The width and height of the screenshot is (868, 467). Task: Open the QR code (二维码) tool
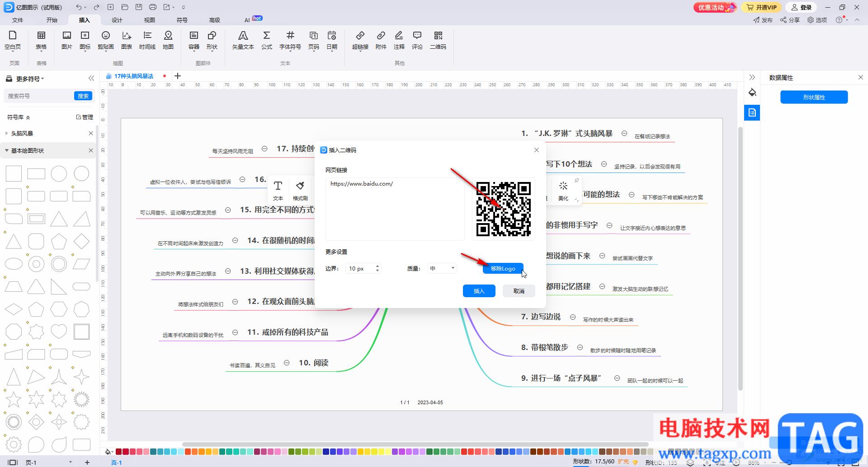click(438, 40)
